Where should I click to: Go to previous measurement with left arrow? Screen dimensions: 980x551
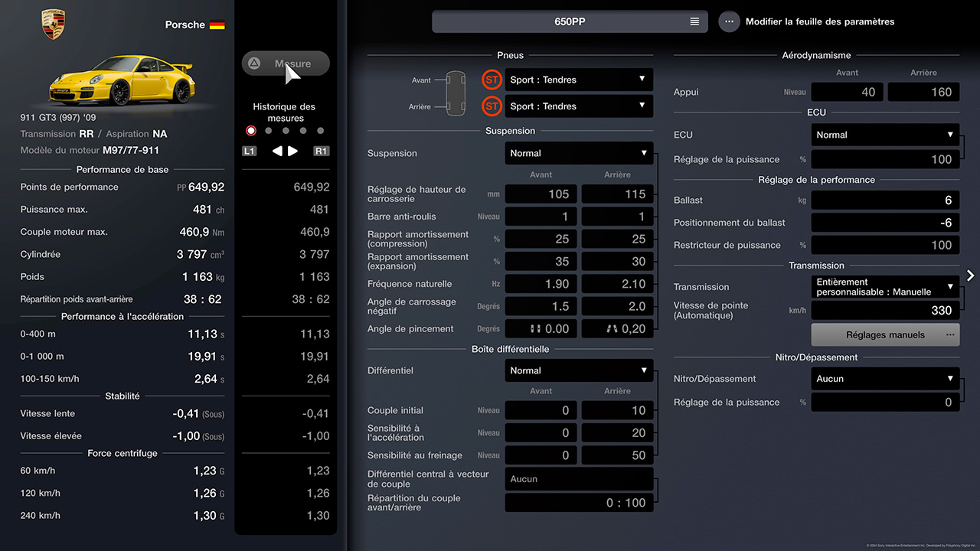pos(277,151)
